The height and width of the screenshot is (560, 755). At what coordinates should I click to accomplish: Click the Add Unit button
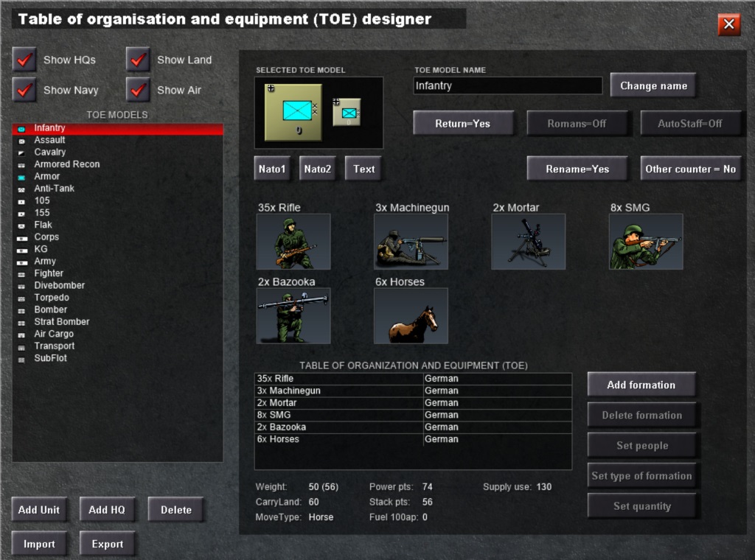coord(39,509)
